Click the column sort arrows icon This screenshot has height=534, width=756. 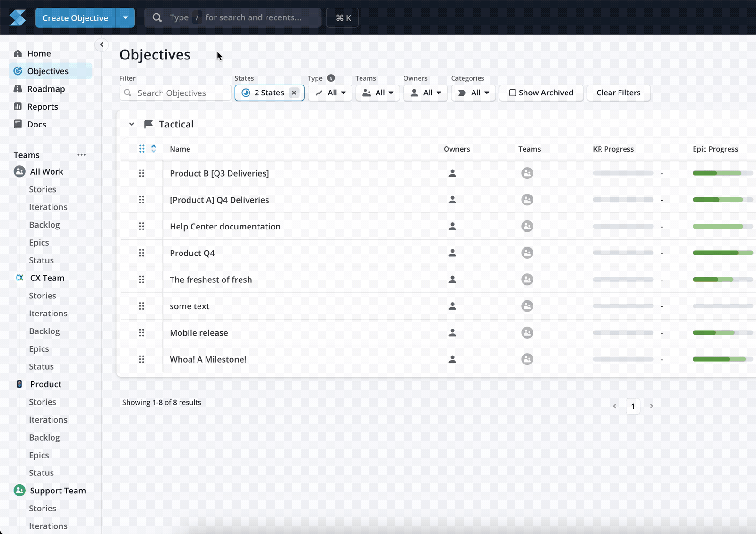(x=154, y=149)
